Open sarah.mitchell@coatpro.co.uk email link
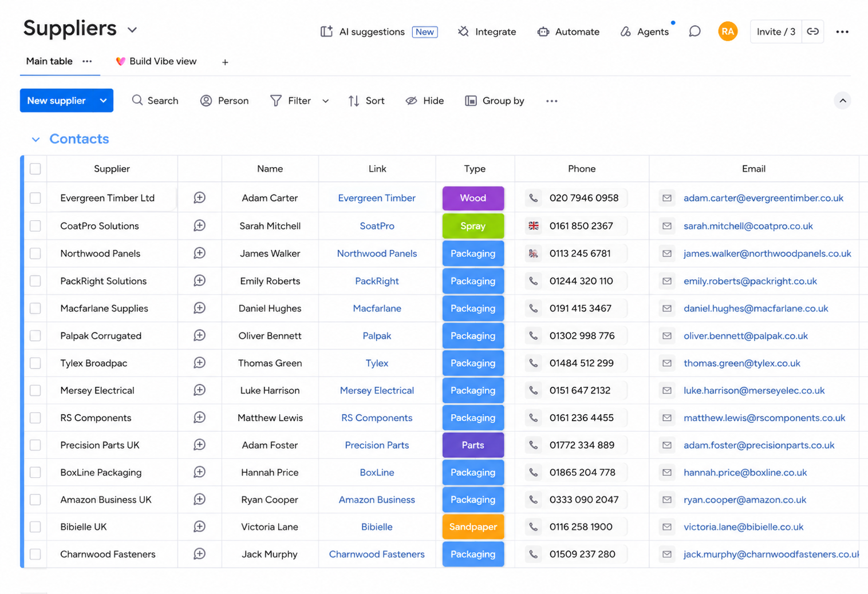 [x=748, y=226]
